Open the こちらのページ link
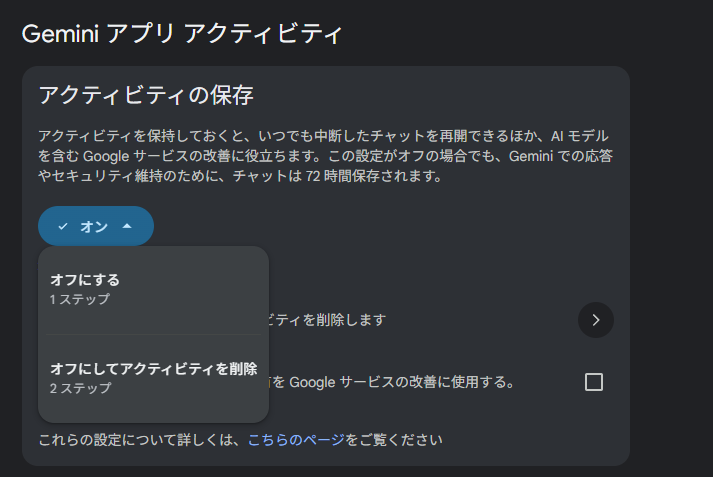Screen dimensions: 713x477 click(296, 440)
